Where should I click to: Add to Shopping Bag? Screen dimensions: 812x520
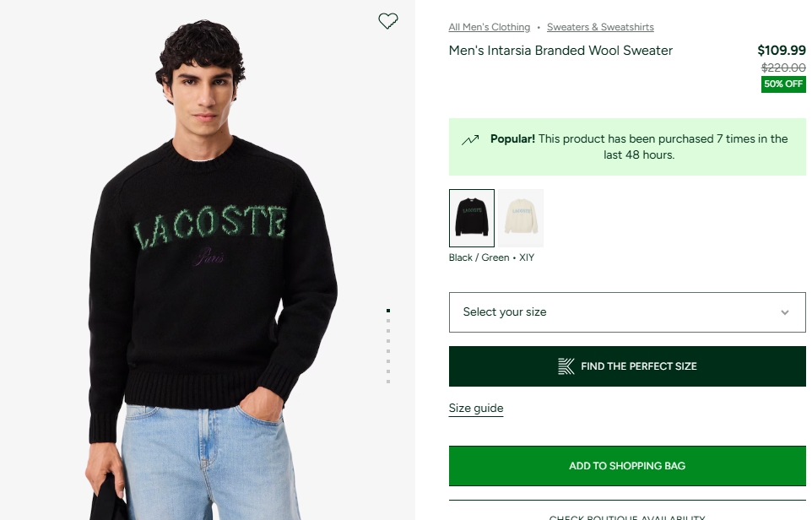[x=626, y=466]
